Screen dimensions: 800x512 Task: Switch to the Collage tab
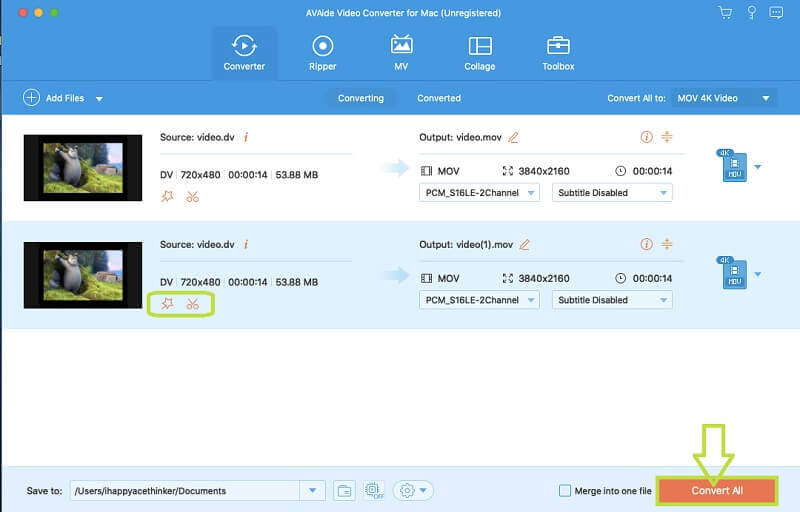click(x=480, y=53)
